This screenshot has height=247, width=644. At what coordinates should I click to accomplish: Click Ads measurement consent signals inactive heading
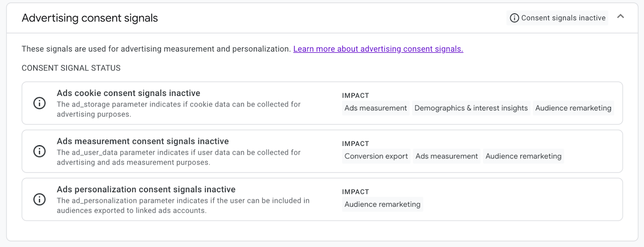pos(142,141)
